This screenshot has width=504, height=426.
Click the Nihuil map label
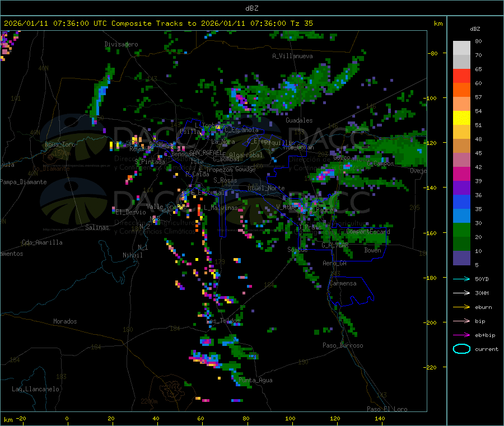coord(132,255)
